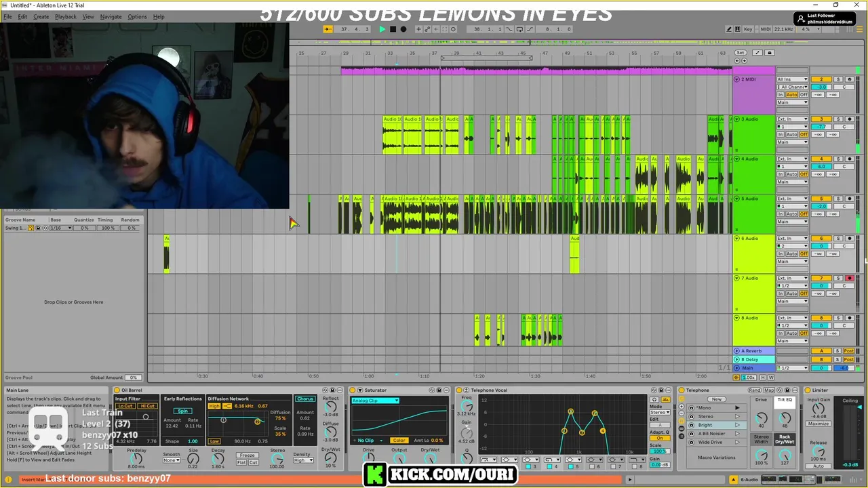The width and height of the screenshot is (868, 488).
Task: Toggle Limiter device activator
Action: tap(808, 390)
